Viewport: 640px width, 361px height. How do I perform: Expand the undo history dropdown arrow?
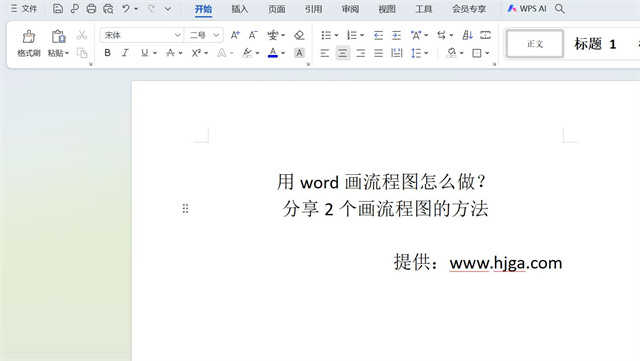coord(136,9)
